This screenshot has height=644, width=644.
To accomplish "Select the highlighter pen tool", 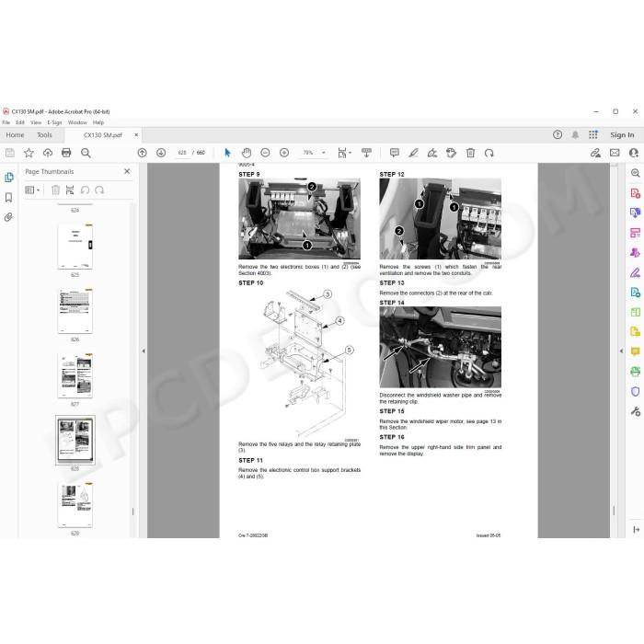I will [x=413, y=153].
